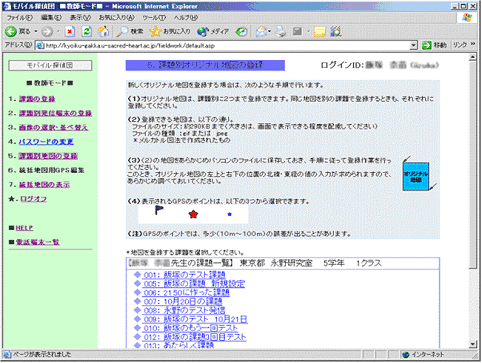Open sidebar link 2 課題別発信端末の登録
The image size is (482, 363).
tap(55, 113)
